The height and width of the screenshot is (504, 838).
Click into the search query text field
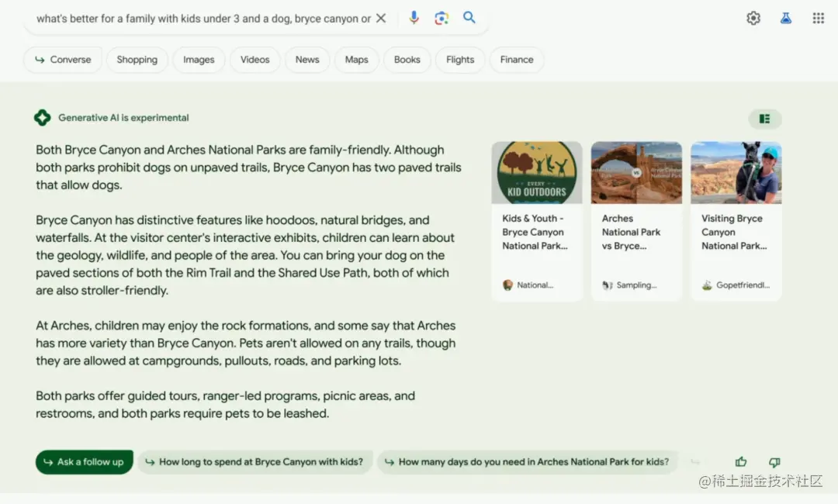[x=203, y=19]
